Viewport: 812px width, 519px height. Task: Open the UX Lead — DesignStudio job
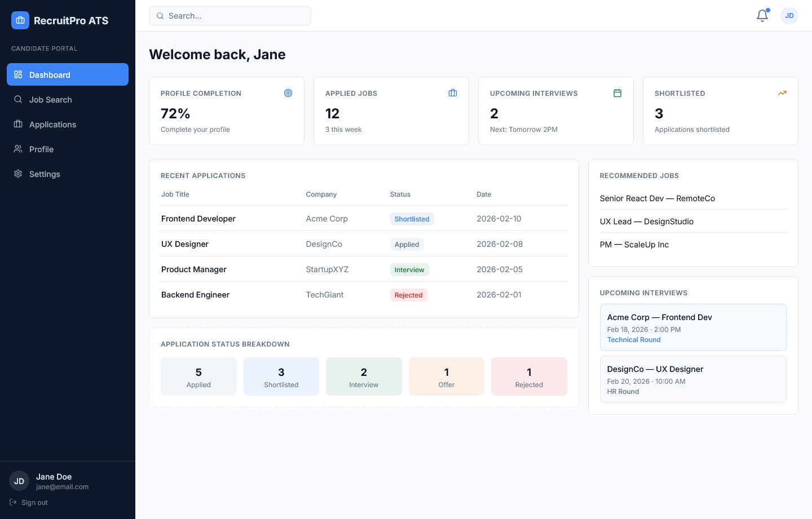coord(646,221)
